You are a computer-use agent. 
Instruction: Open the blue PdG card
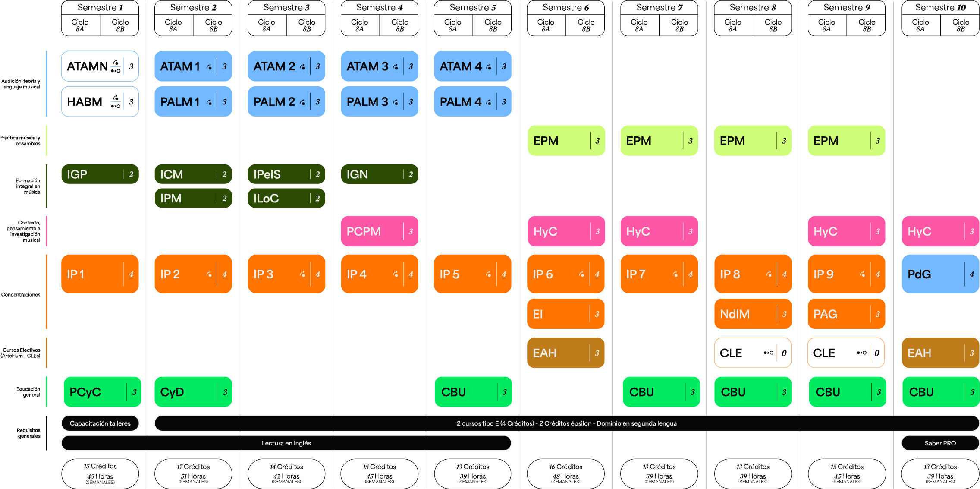click(940, 274)
